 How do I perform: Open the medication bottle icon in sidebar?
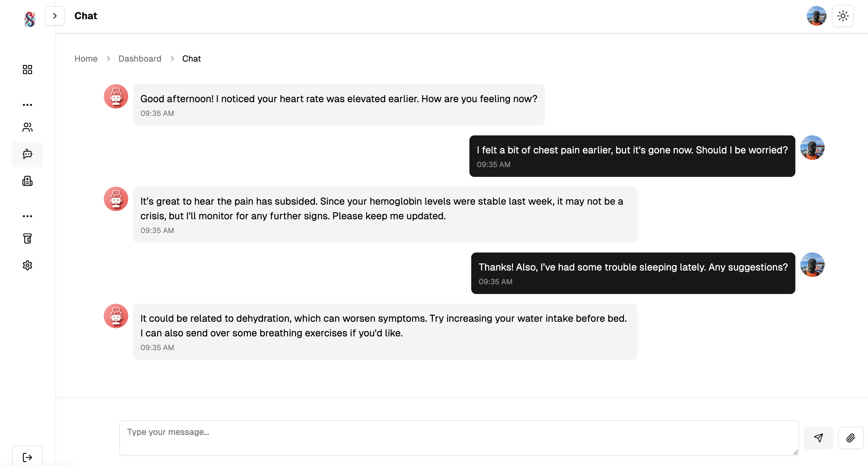point(27,238)
